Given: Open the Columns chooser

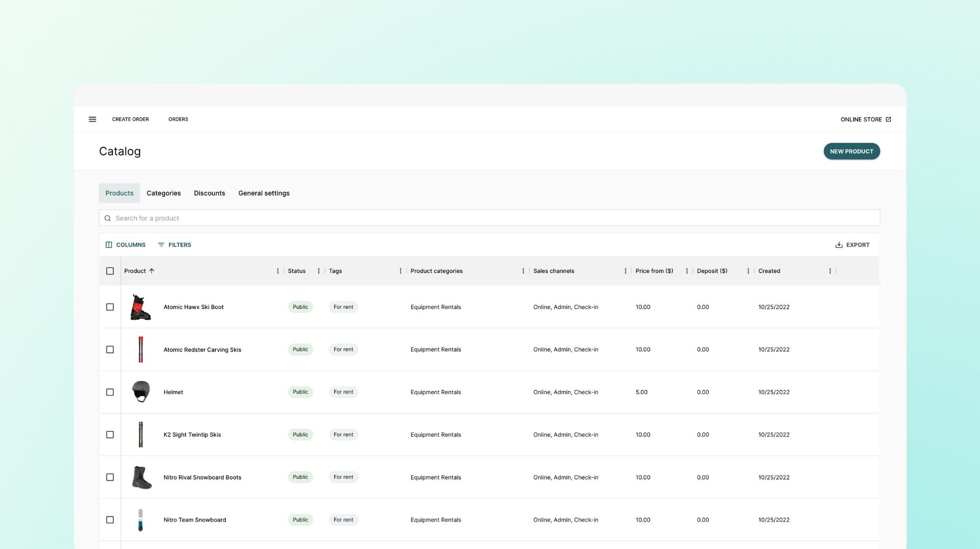Looking at the screenshot, I should [x=125, y=245].
